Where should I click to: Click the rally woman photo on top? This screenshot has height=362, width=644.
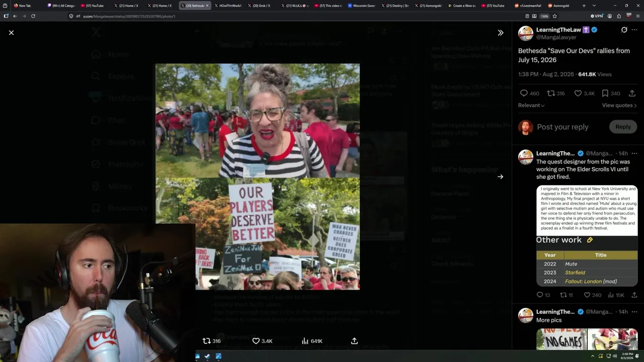pyautogui.click(x=258, y=121)
